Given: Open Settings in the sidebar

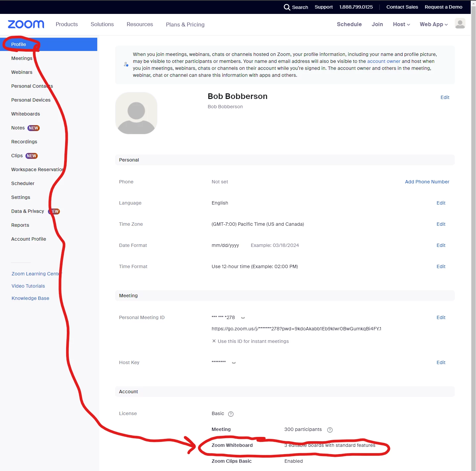Looking at the screenshot, I should [x=21, y=197].
